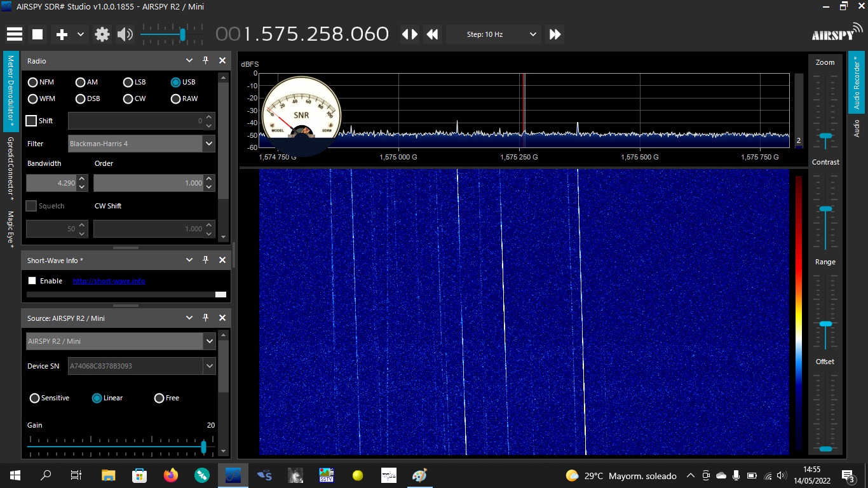
Task: Click the plus icon to add a slice
Action: [x=62, y=34]
